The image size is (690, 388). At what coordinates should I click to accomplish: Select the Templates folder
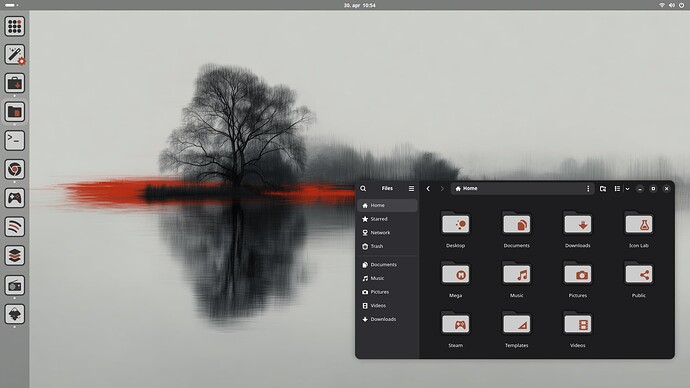pyautogui.click(x=517, y=324)
